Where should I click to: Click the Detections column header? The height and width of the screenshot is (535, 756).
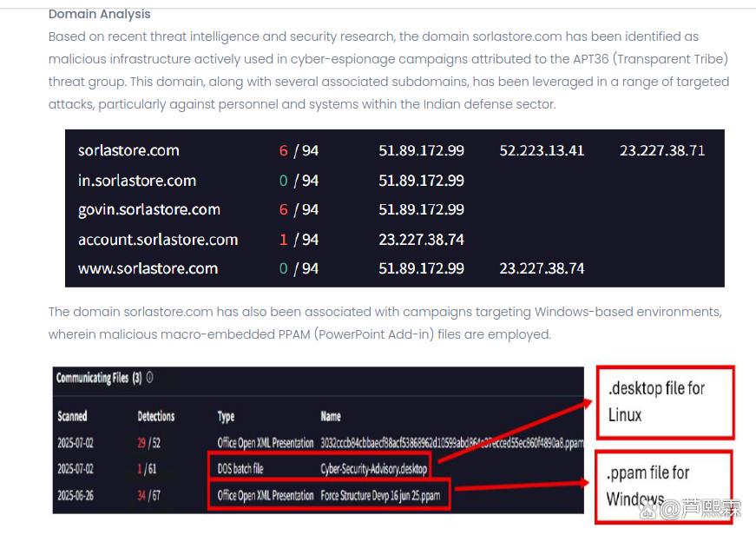pos(155,416)
